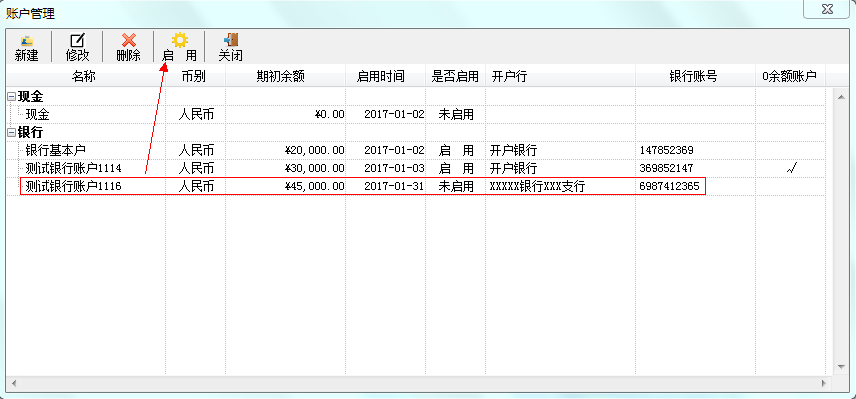Click account number 147852369
Viewport: 856px width, 399px height.
666,150
